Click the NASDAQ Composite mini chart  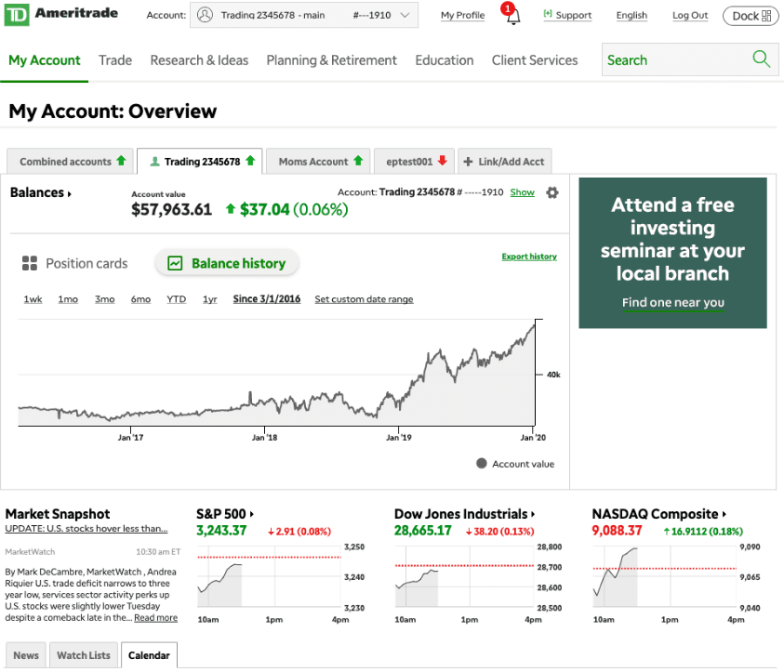pos(665,576)
